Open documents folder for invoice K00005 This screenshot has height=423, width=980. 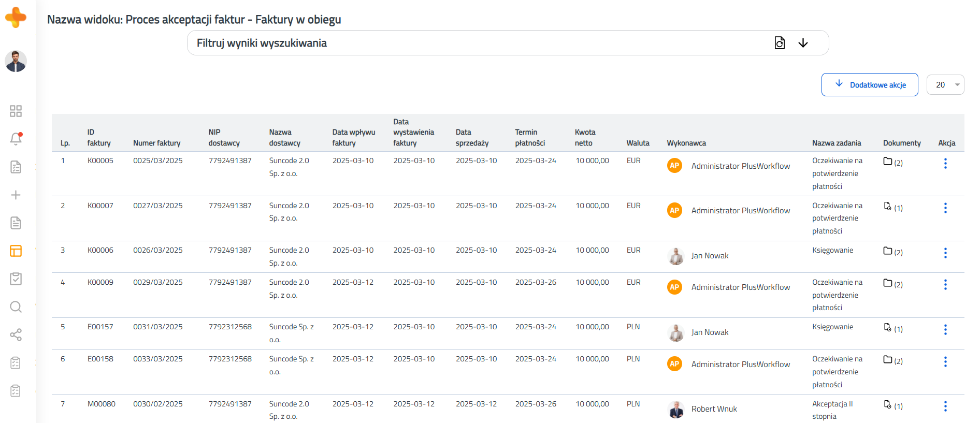coord(888,162)
